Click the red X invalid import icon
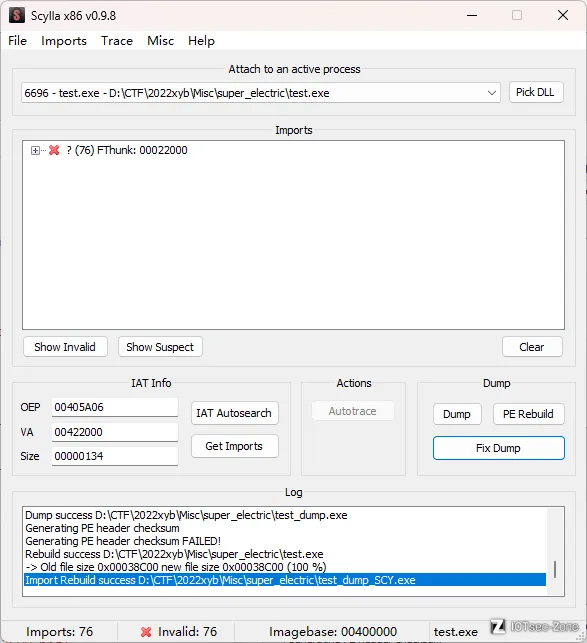 point(54,150)
